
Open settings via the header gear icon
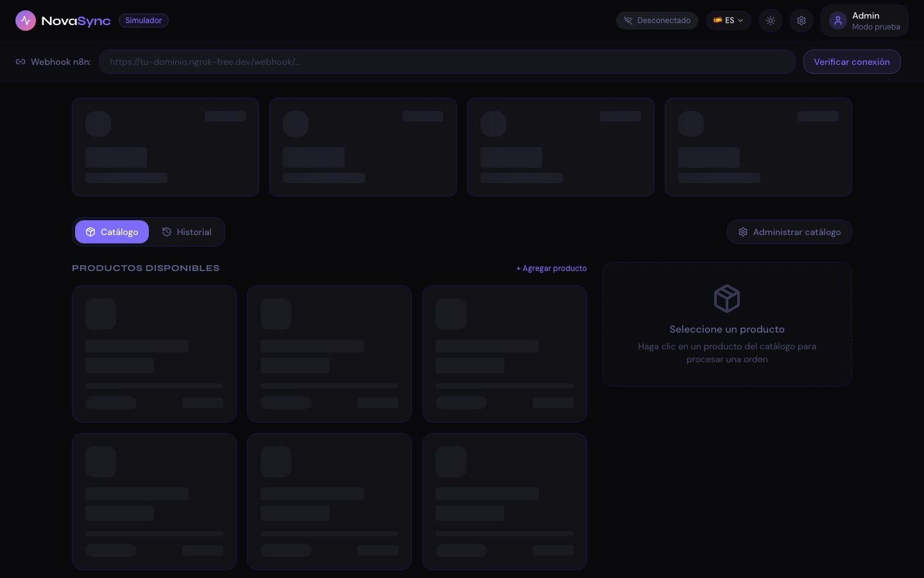coord(801,21)
